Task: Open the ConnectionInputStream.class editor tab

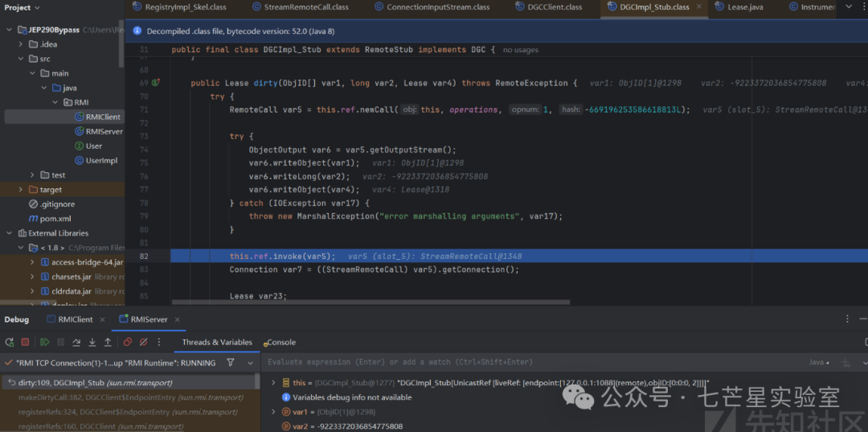Action: [x=432, y=7]
